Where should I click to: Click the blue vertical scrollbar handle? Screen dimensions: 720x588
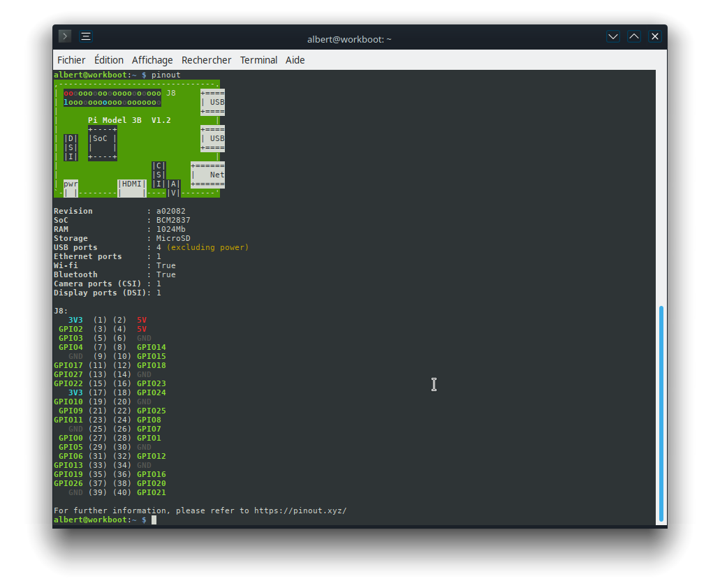tap(661, 413)
